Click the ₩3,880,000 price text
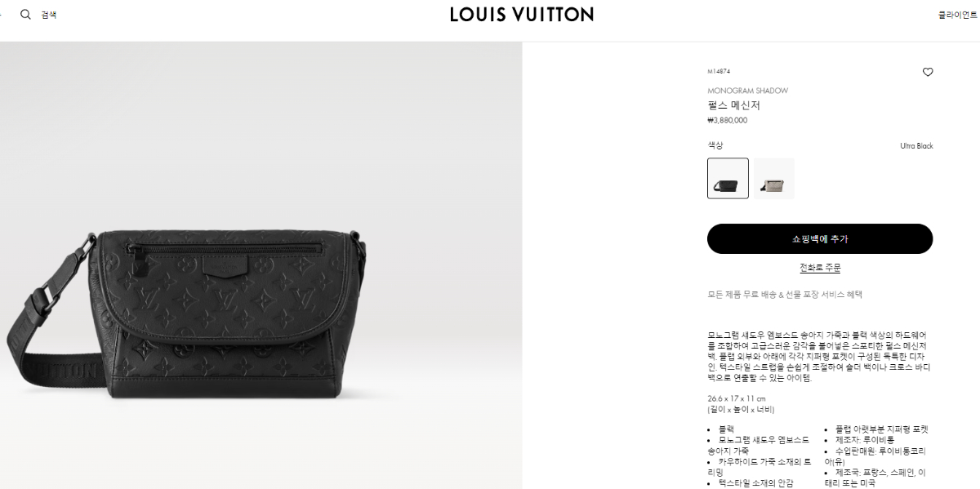The image size is (980, 489). pos(727,120)
